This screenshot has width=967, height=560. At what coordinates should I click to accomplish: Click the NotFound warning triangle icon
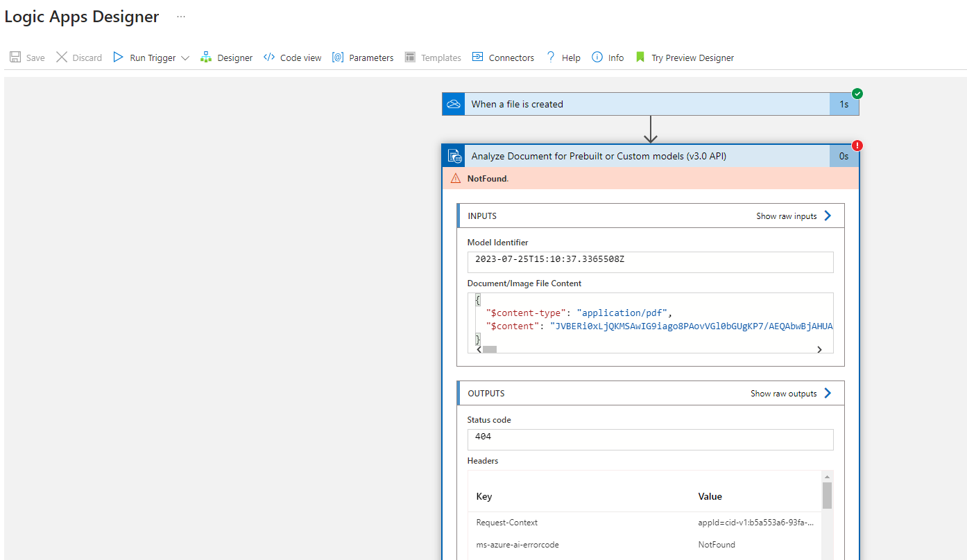click(456, 178)
